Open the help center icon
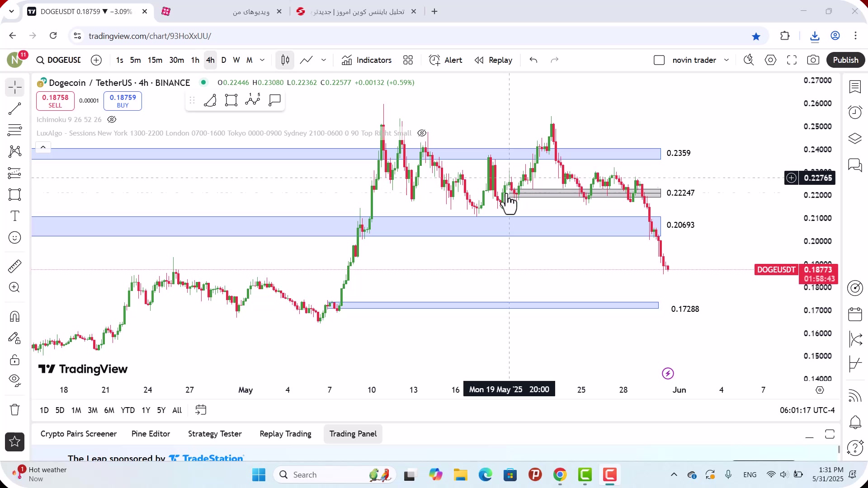 (855, 448)
